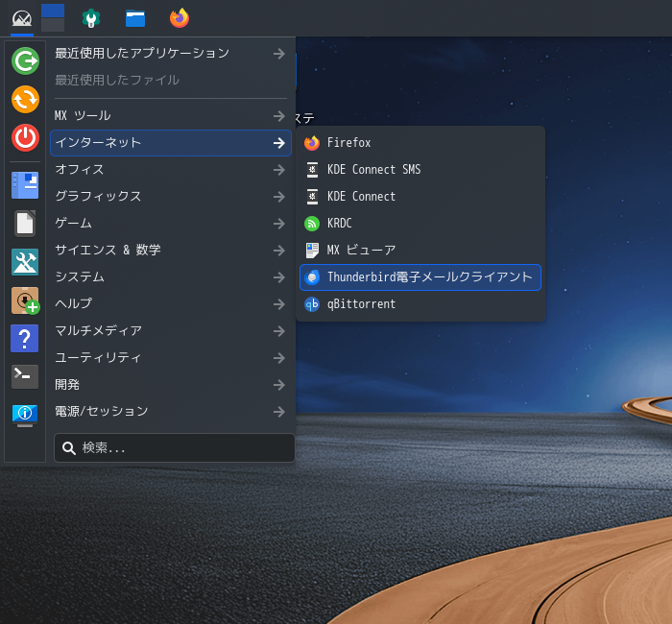The height and width of the screenshot is (624, 672).
Task: Click the red power-off icon in sidebar
Action: 25,138
